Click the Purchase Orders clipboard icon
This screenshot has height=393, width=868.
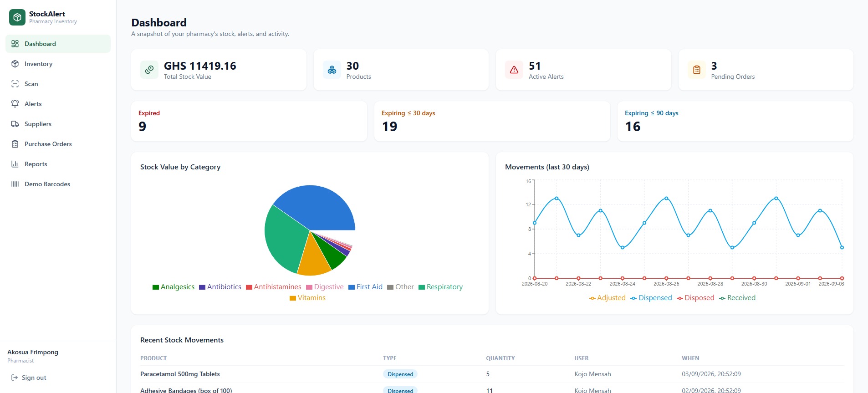point(15,144)
